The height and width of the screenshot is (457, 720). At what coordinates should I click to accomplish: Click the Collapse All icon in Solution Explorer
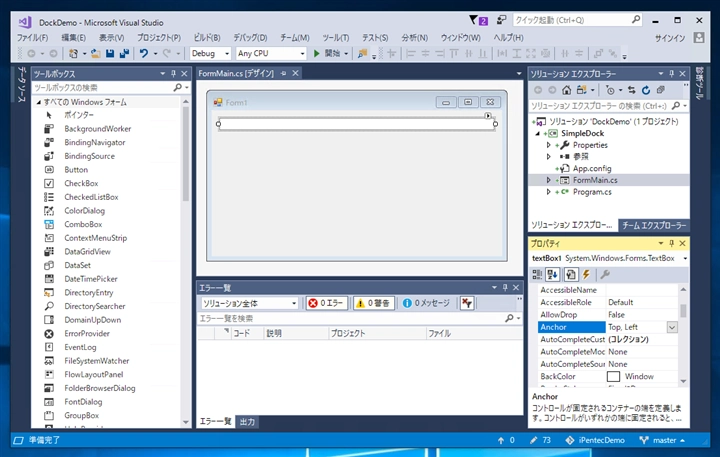pyautogui.click(x=660, y=90)
